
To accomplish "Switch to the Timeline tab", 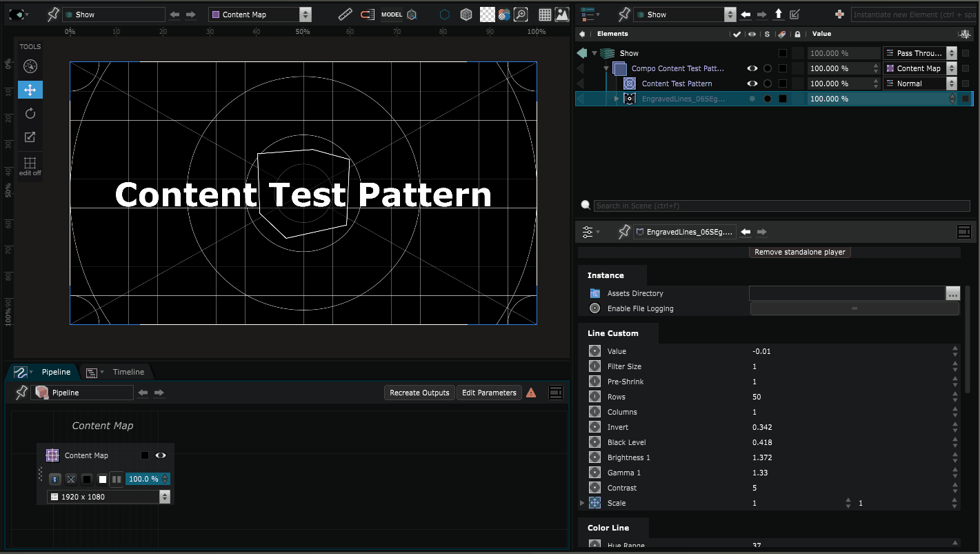I will [x=128, y=372].
